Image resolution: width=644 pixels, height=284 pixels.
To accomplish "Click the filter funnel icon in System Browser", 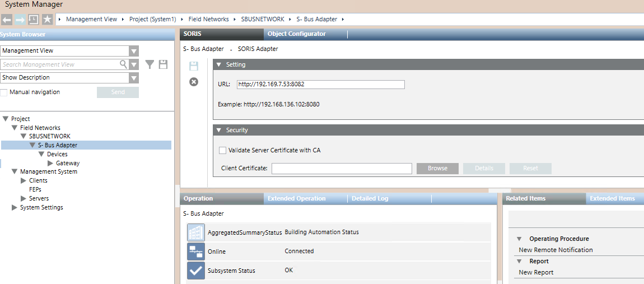I will 150,64.
